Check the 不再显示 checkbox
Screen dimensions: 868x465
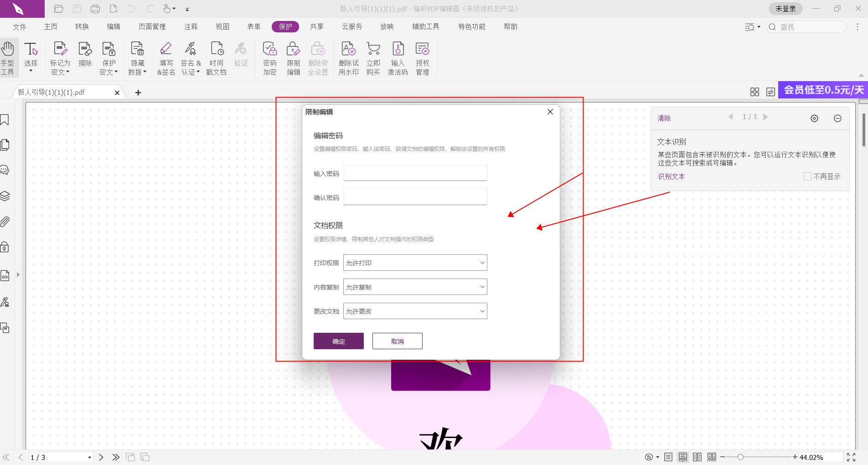[x=807, y=176]
